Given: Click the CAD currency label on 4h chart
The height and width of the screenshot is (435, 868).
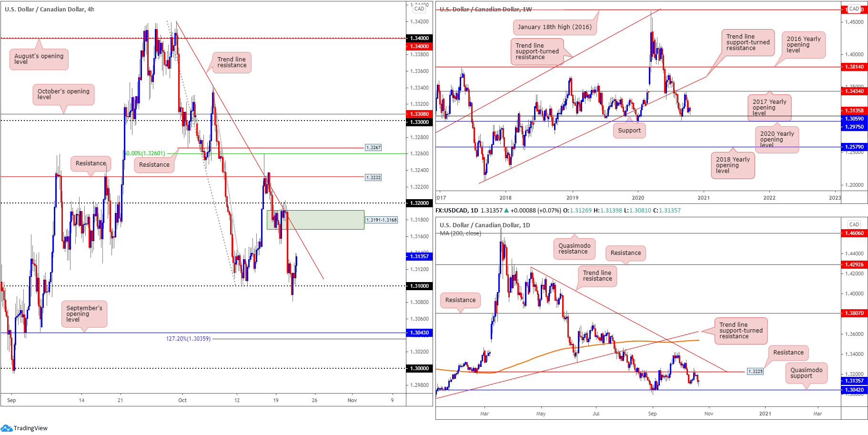Looking at the screenshot, I should click(419, 9).
